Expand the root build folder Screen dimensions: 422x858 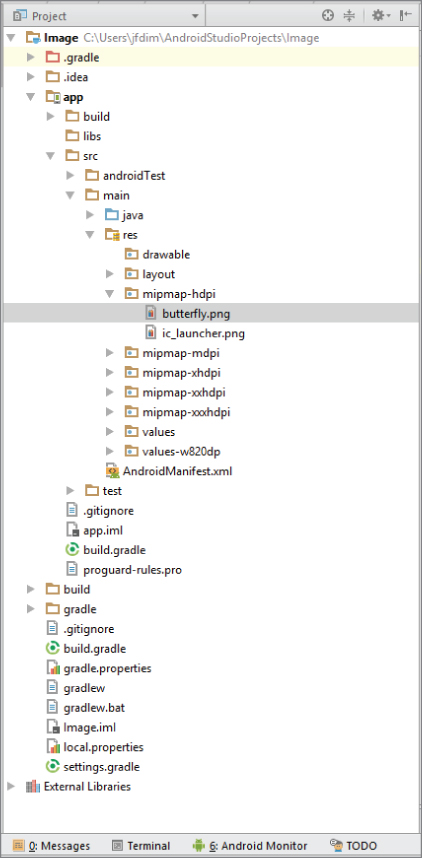(31, 589)
